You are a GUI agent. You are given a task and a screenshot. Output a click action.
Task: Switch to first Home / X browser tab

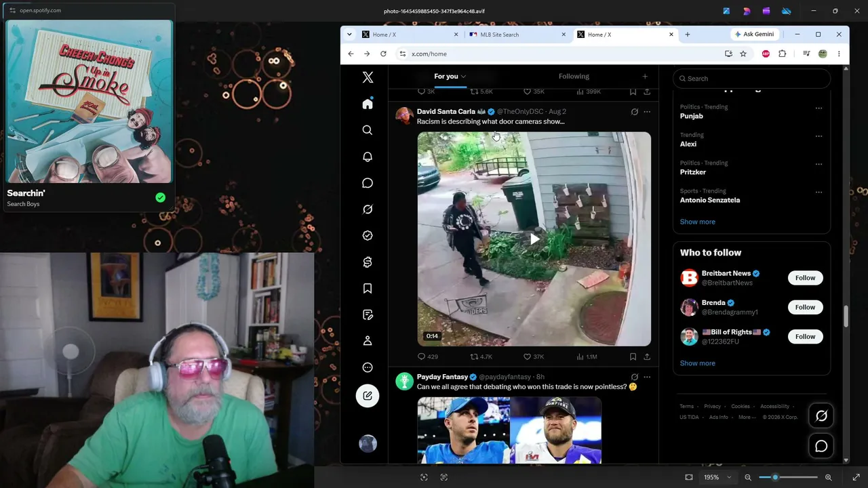409,35
